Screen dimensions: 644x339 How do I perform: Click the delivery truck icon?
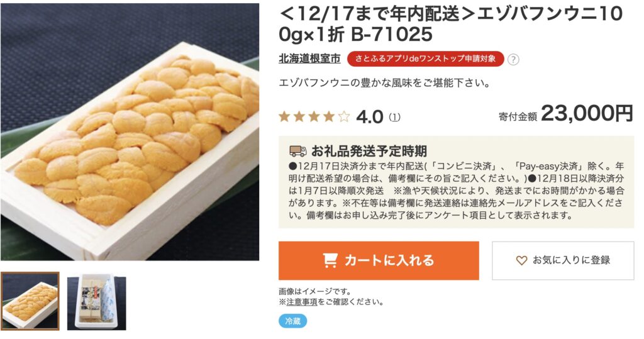297,151
